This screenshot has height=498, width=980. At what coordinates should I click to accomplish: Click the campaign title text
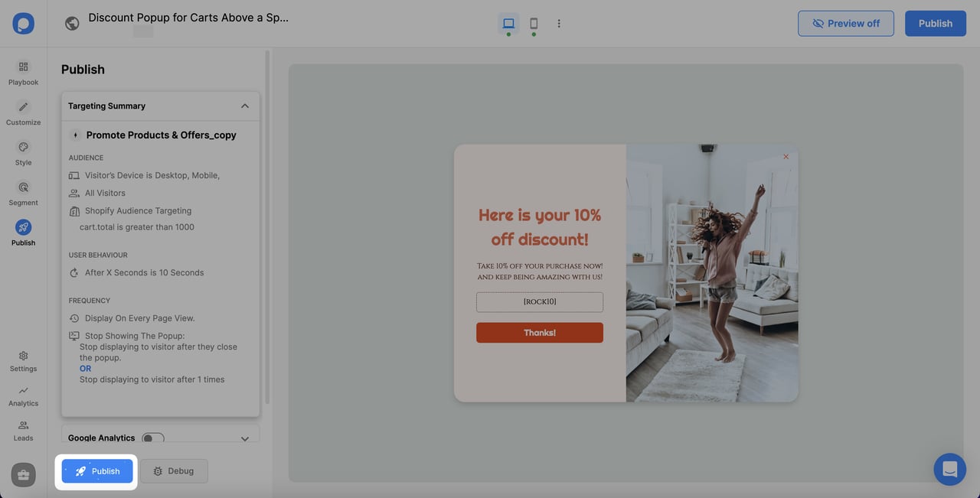188,17
